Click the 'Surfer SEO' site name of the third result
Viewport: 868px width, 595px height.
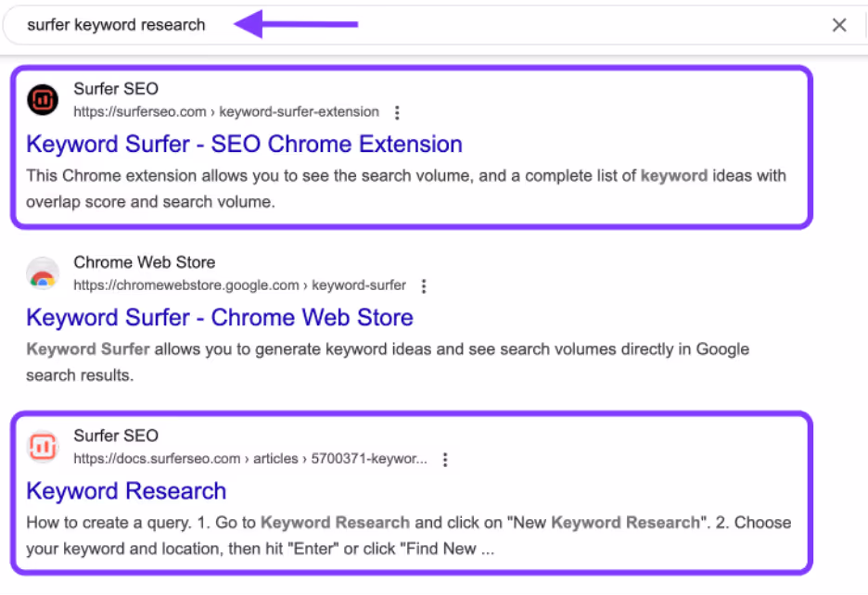click(116, 436)
